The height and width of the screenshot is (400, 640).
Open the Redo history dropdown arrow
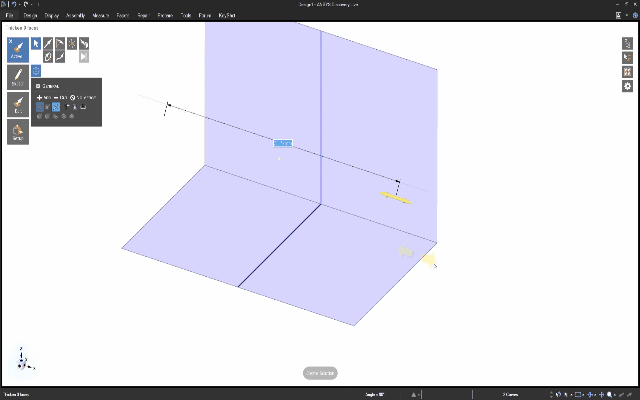coord(31,4)
